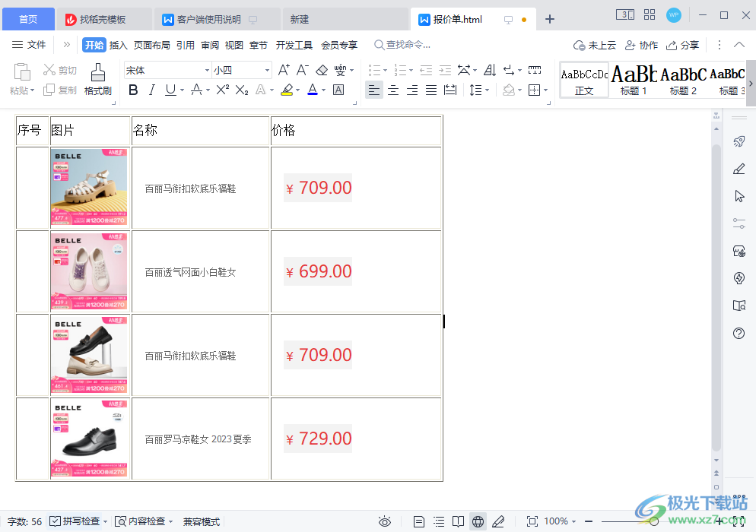Click the zoom slider handle

(654, 521)
